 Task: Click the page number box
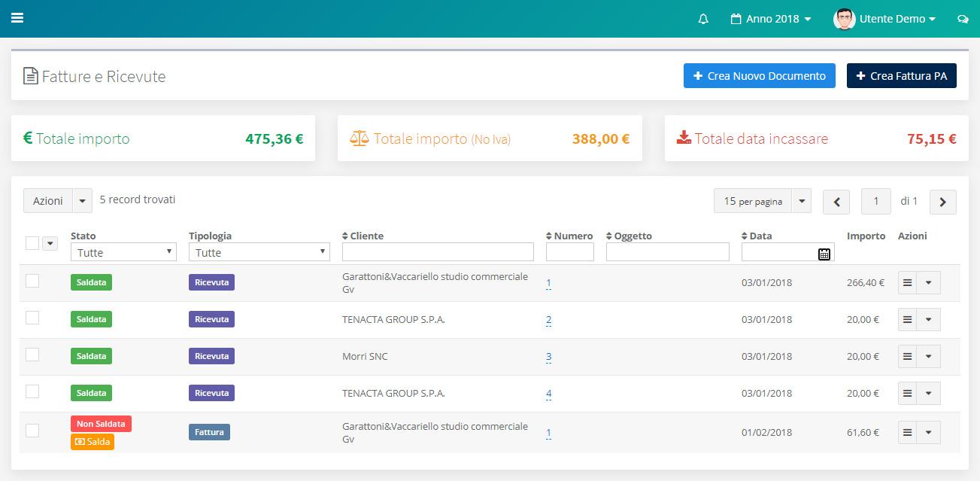pos(876,201)
